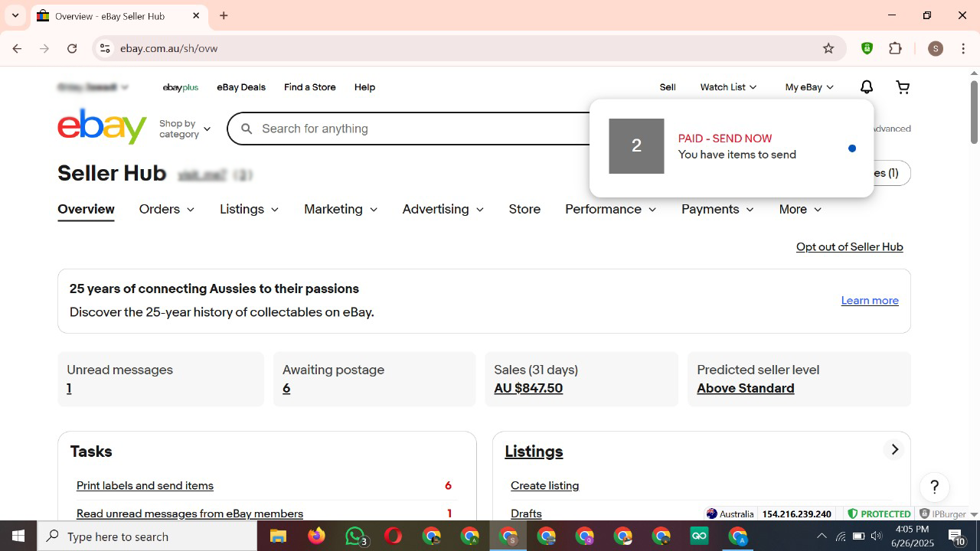Click Read unread messages from eBay members
Image resolution: width=980 pixels, height=551 pixels.
point(190,514)
